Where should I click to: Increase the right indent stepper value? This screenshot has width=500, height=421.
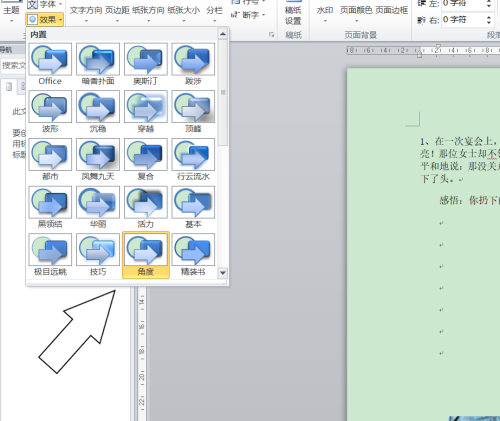click(x=489, y=17)
